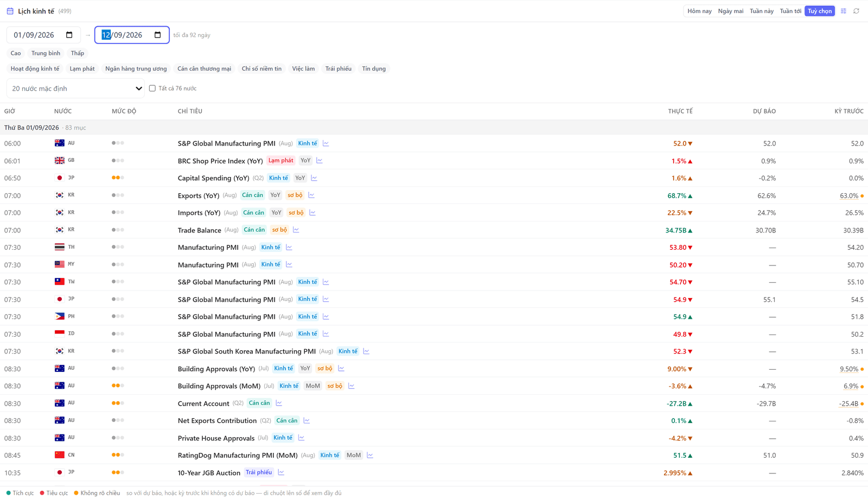The width and height of the screenshot is (868, 499).
Task: Show chart for Building Approvals (MoM)
Action: [352, 386]
